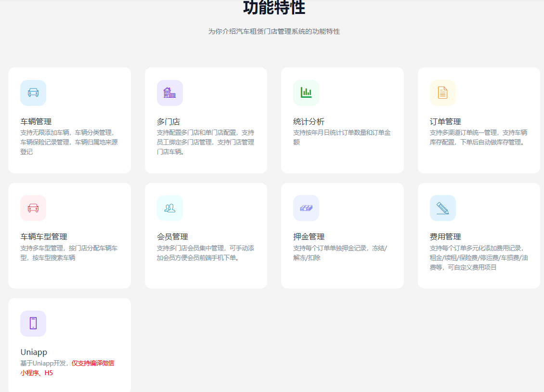Select the Uniapp card title
The image size is (544, 392).
click(34, 352)
